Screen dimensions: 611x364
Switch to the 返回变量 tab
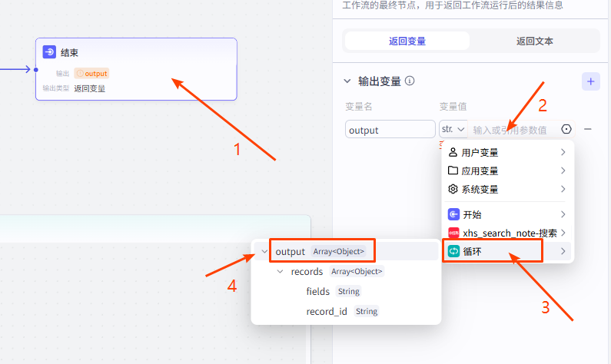pos(407,41)
